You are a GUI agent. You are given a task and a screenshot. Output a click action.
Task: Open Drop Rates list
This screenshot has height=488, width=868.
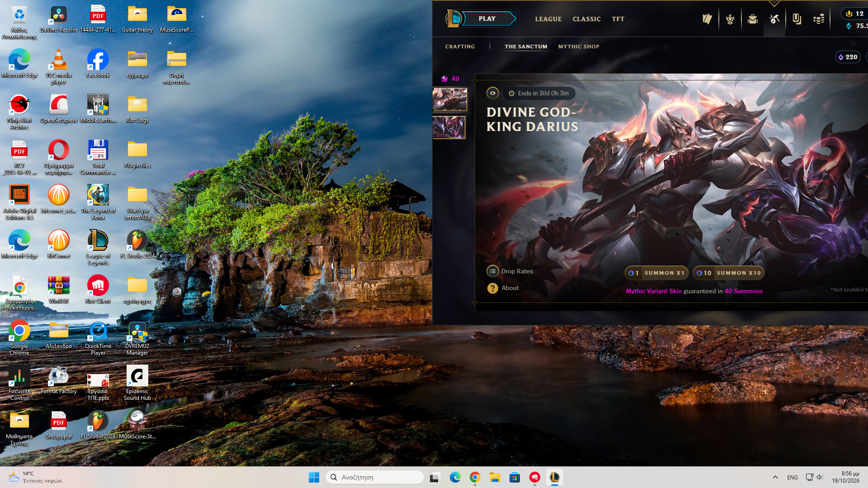pyautogui.click(x=510, y=271)
